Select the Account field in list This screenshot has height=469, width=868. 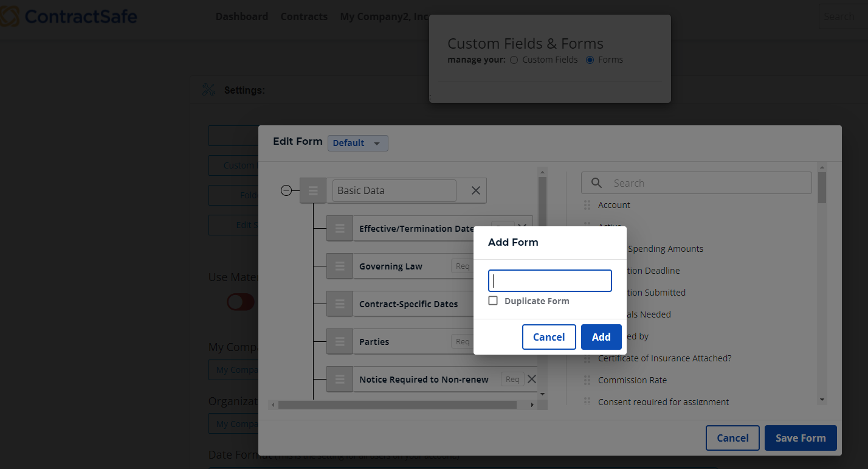614,205
